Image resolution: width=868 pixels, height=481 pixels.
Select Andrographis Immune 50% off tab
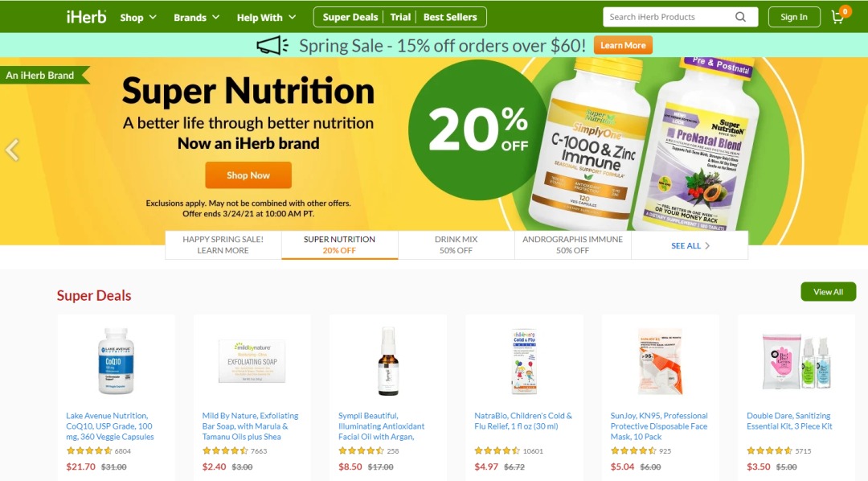572,245
